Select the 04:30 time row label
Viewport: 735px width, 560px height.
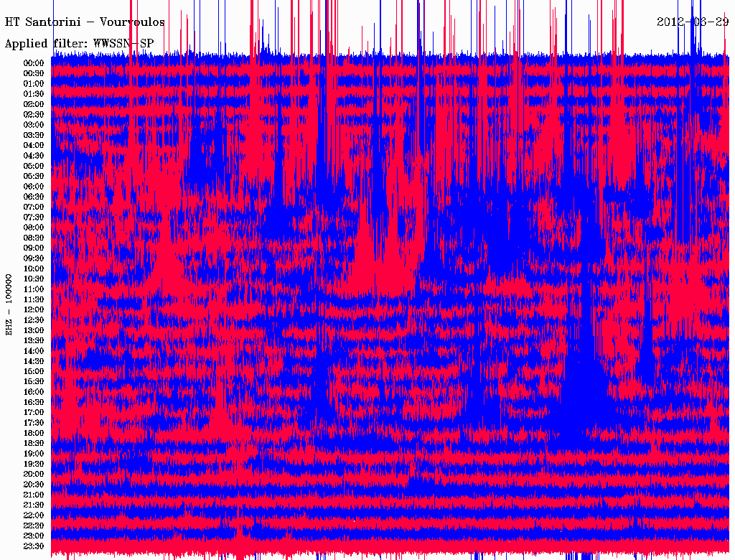click(x=34, y=155)
